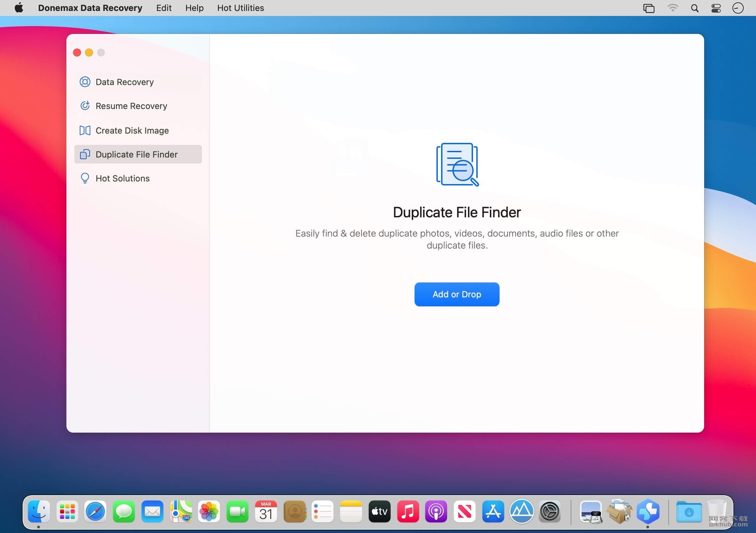This screenshot has width=756, height=533.
Task: Open the cardboard box installer app in Dock
Action: click(619, 511)
